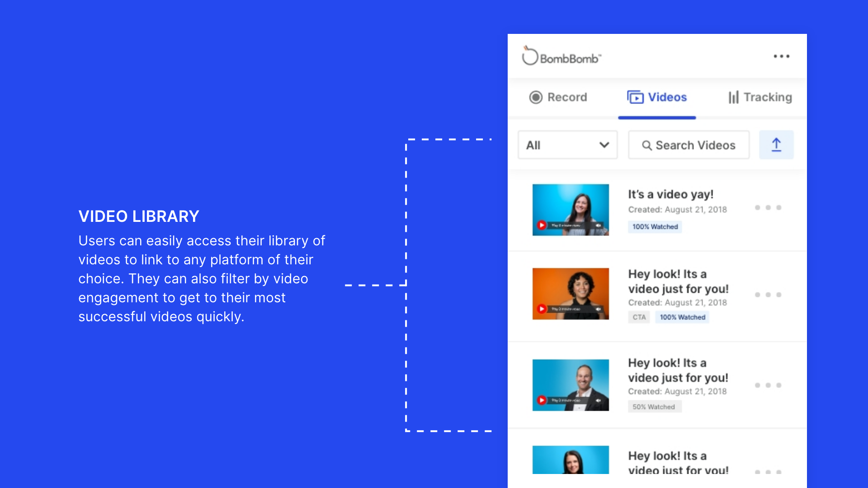
Task: Switch to the Tracking tab
Action: 760,97
